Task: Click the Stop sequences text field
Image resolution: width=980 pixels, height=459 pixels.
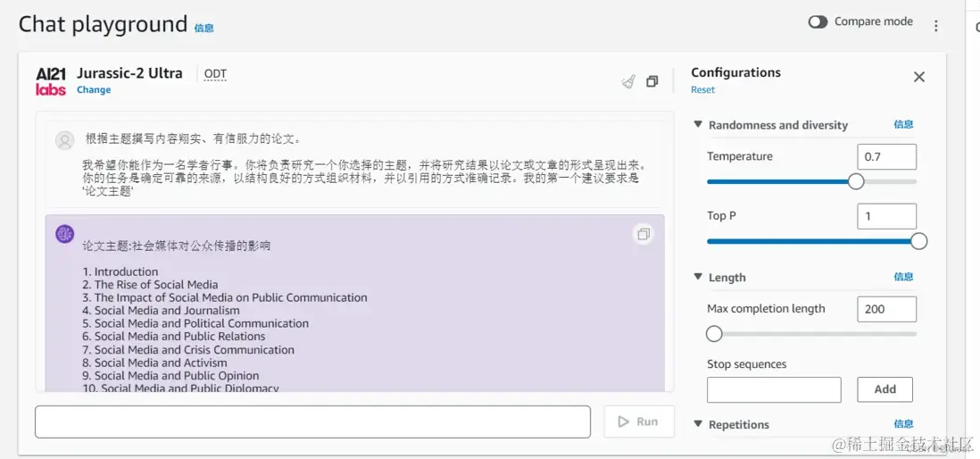Action: 774,389
